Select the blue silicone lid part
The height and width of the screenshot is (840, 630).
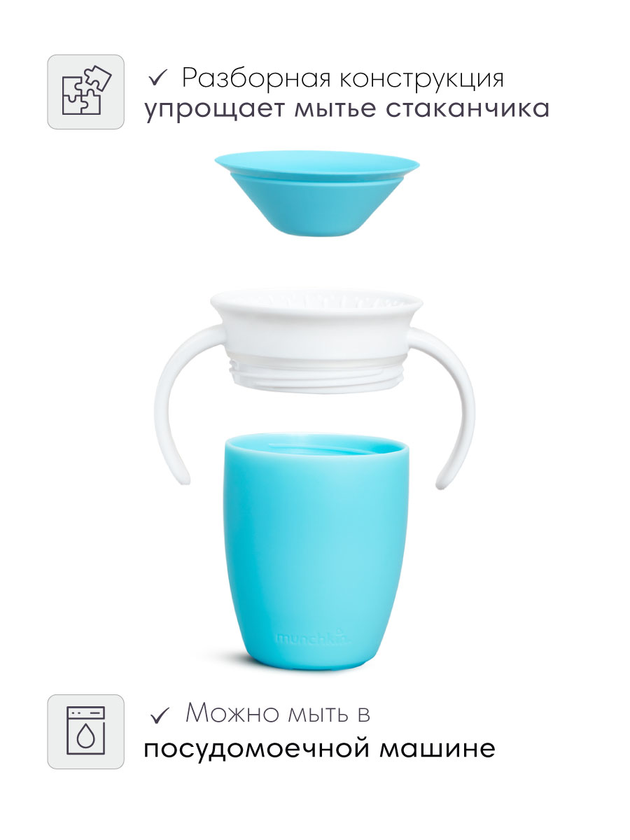pyautogui.click(x=316, y=195)
